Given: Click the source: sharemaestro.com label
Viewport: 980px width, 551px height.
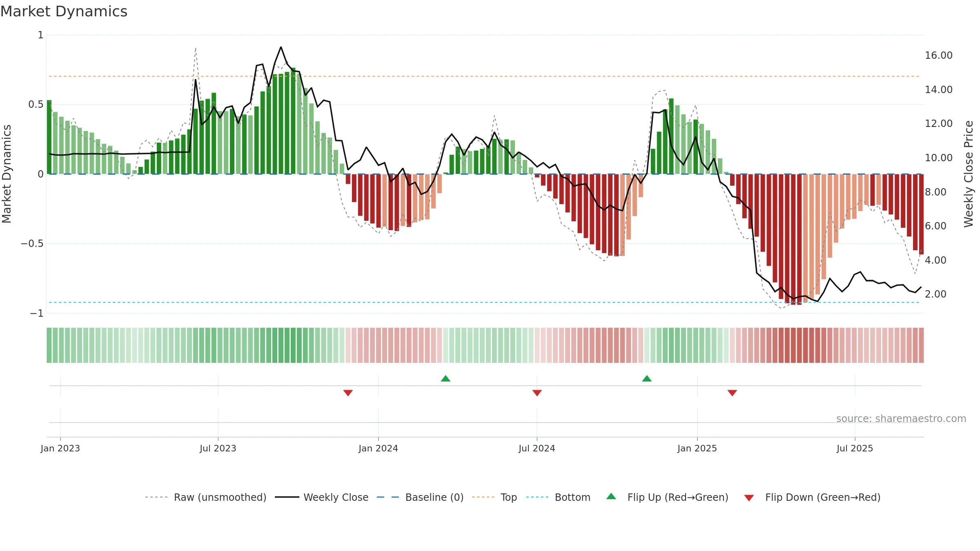Looking at the screenshot, I should 901,418.
